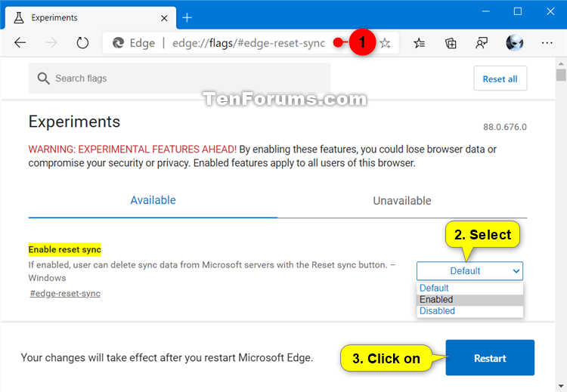Select the Experiments browser tab
This screenshot has width=567, height=392.
(91, 17)
